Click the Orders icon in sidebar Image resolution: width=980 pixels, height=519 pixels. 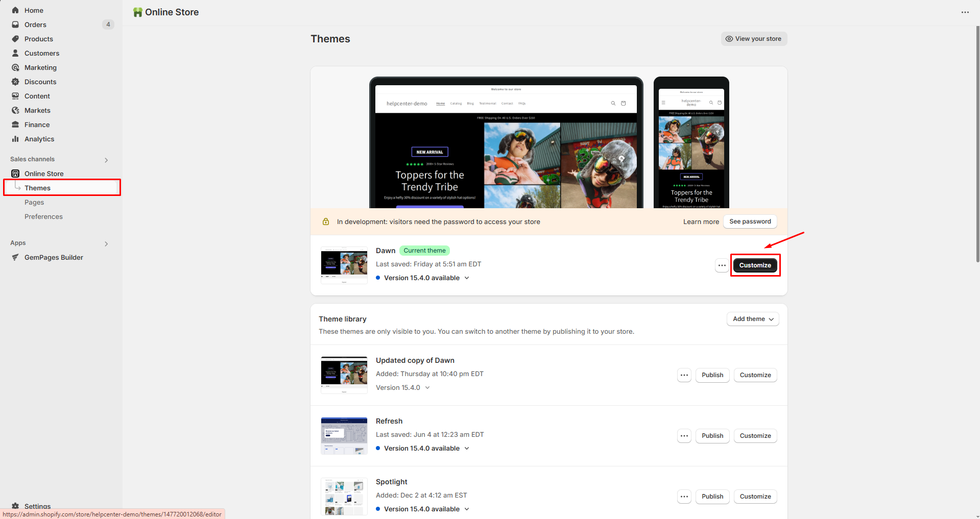[15, 24]
